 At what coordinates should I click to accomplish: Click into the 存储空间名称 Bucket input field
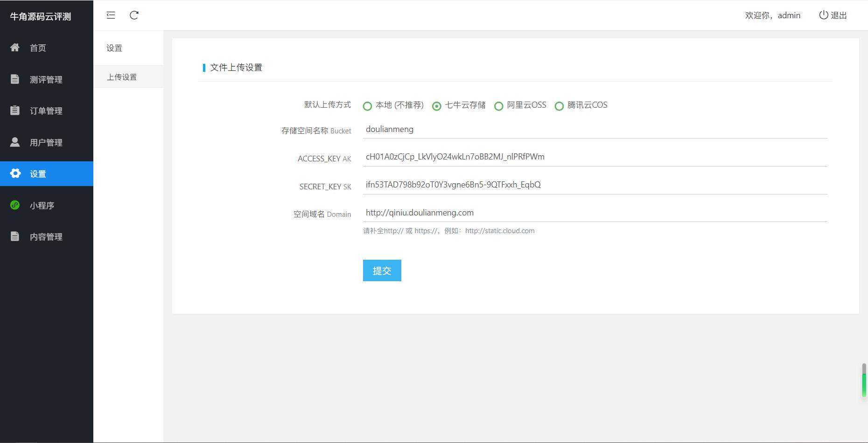(x=595, y=129)
